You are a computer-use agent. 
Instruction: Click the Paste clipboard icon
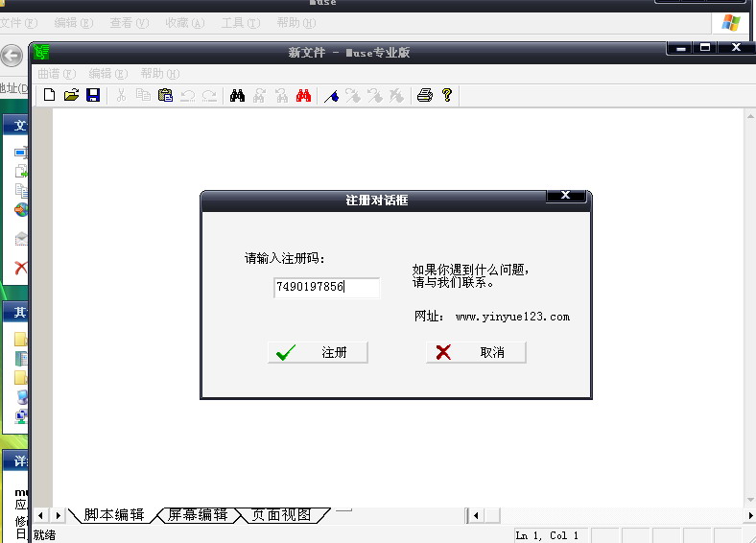coord(165,95)
